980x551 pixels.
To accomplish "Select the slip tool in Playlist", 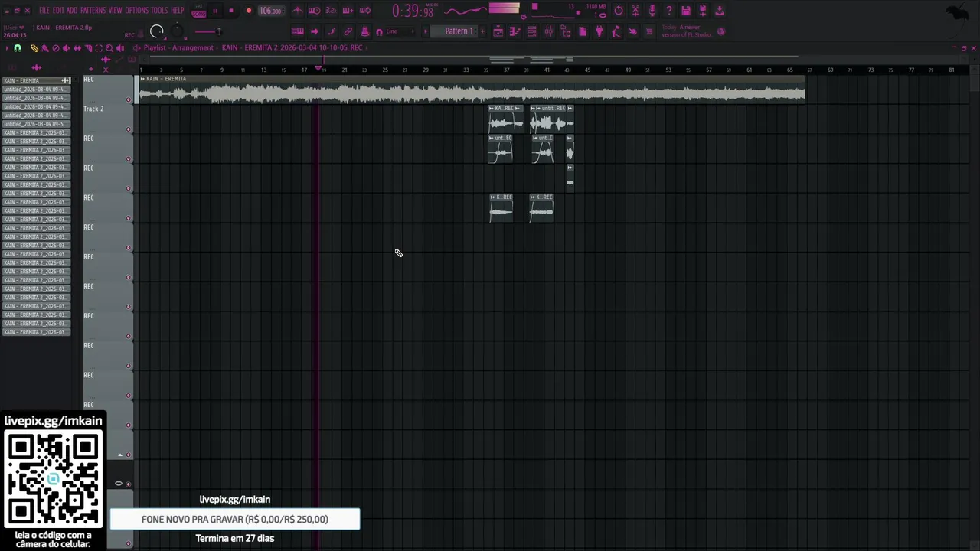I will pyautogui.click(x=77, y=47).
